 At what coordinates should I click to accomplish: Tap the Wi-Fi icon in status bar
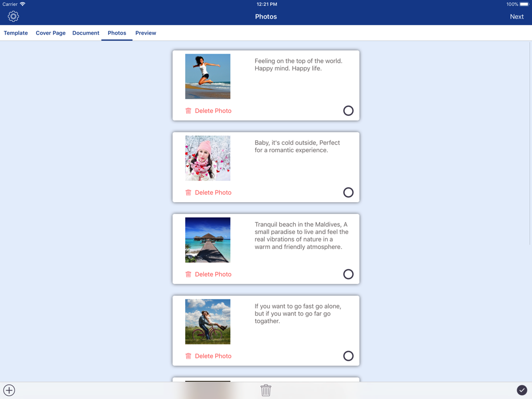click(22, 4)
